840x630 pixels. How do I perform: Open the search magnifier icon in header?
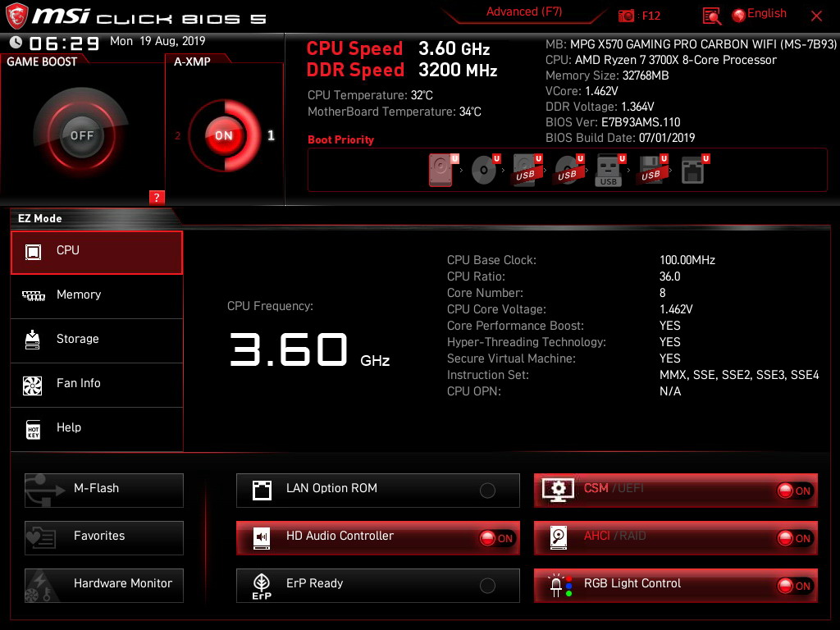711,16
